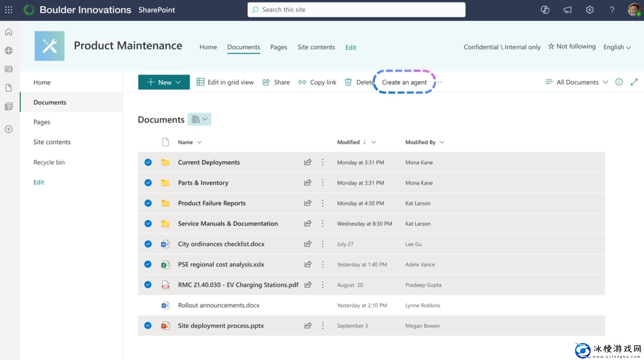Image resolution: width=644 pixels, height=360 pixels.
Task: Select Site contents in left navigation
Action: pyautogui.click(x=52, y=142)
